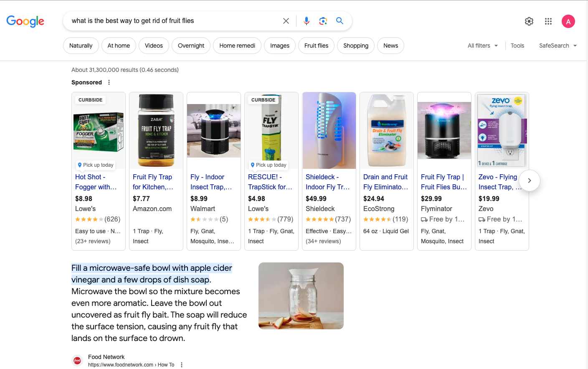Return to Google home via the logo

25,21
